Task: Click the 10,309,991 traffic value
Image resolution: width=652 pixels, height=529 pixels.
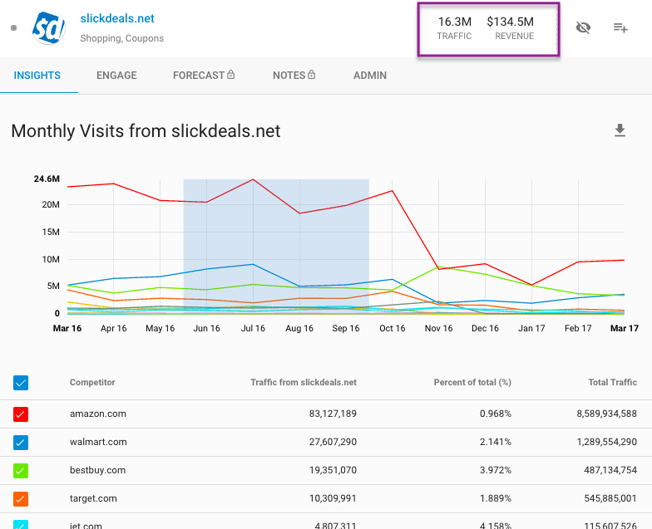Action: tap(333, 498)
